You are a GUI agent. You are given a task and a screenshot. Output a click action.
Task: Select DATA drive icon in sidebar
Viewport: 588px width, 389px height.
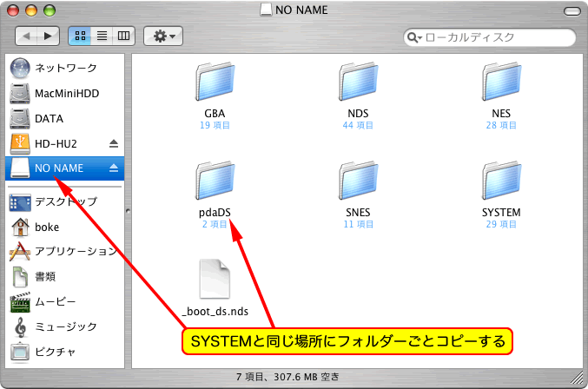click(20, 118)
